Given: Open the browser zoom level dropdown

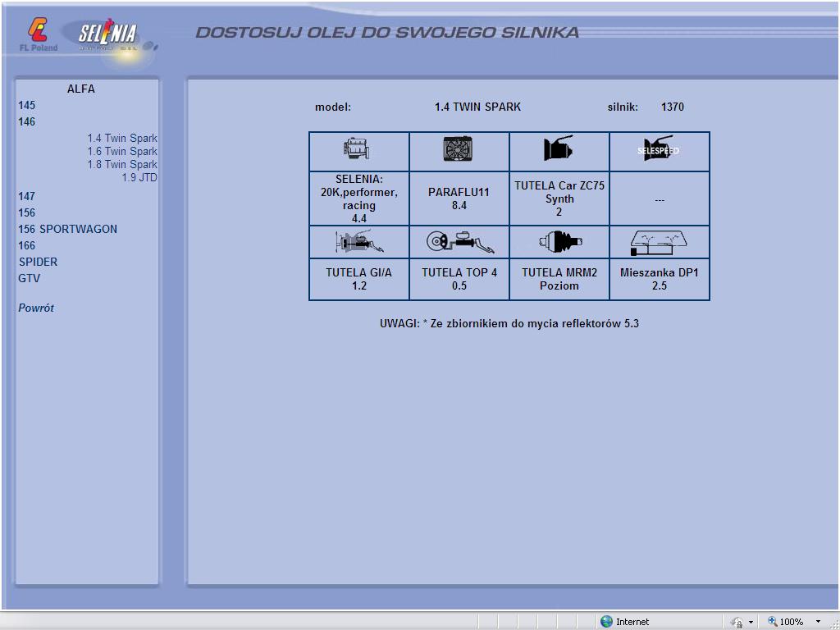Looking at the screenshot, I should (x=818, y=622).
